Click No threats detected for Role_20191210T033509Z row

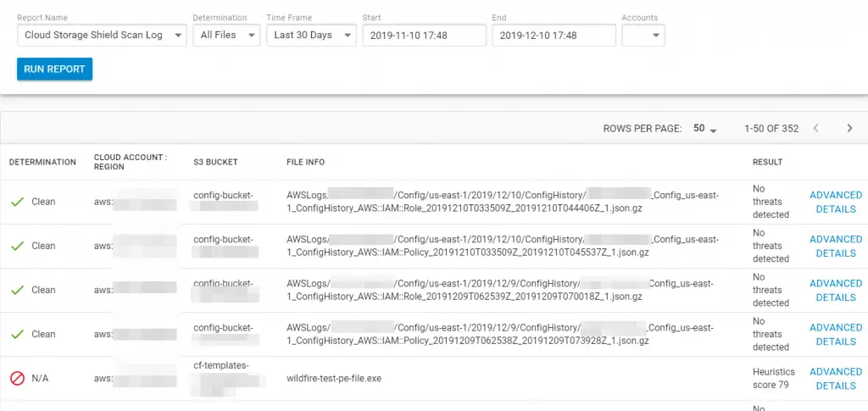[x=771, y=202]
